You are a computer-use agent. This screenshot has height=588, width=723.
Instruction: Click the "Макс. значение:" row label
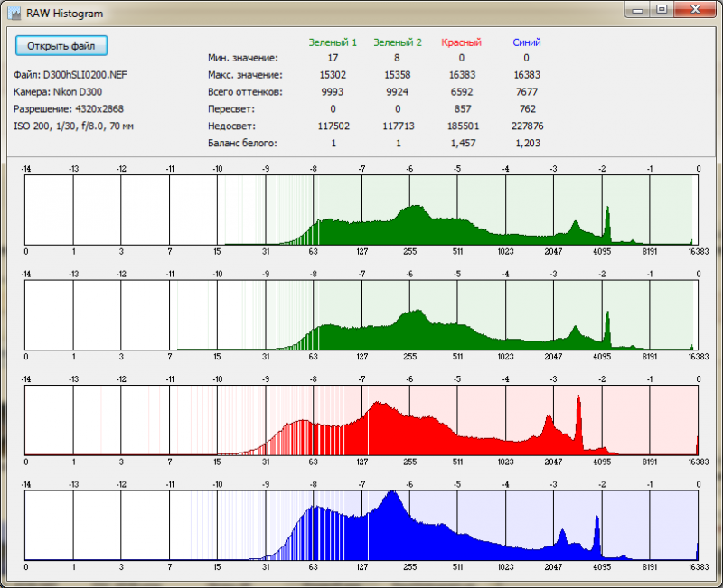click(x=245, y=75)
